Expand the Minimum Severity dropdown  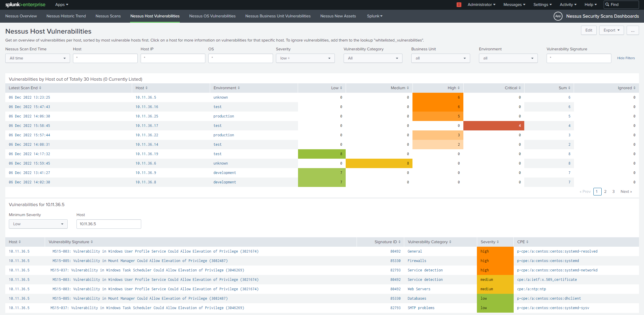(x=38, y=224)
